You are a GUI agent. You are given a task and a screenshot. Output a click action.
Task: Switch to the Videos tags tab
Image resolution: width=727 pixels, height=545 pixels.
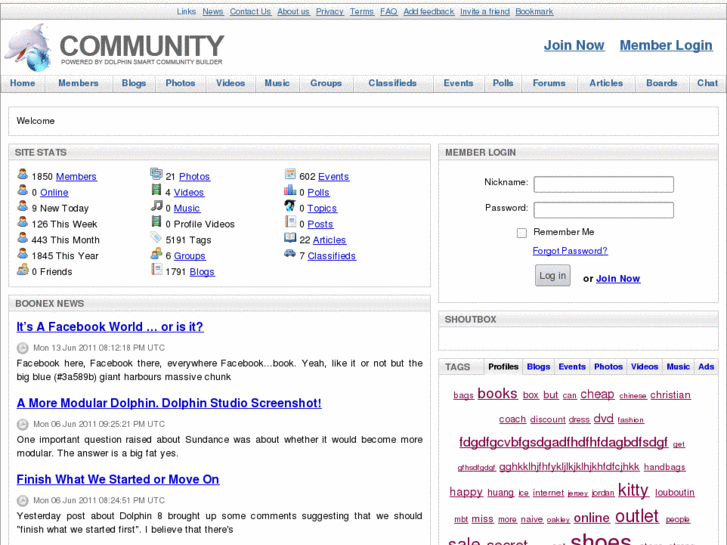(x=644, y=366)
